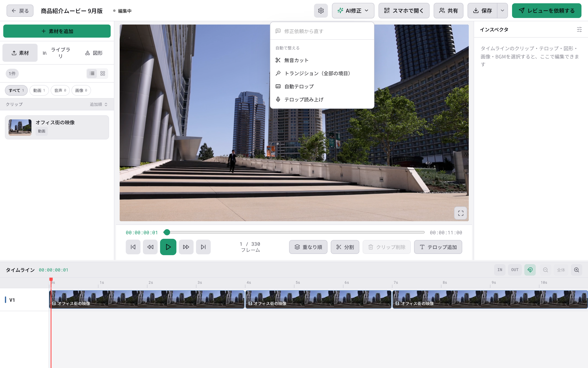Open the settings gear in top bar
This screenshot has width=588, height=368.
[321, 11]
